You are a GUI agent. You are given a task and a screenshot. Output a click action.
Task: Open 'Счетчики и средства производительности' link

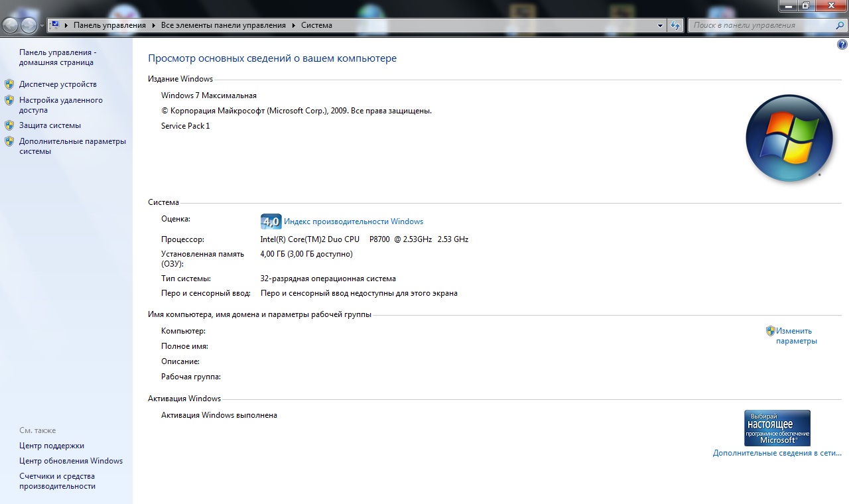click(x=57, y=481)
